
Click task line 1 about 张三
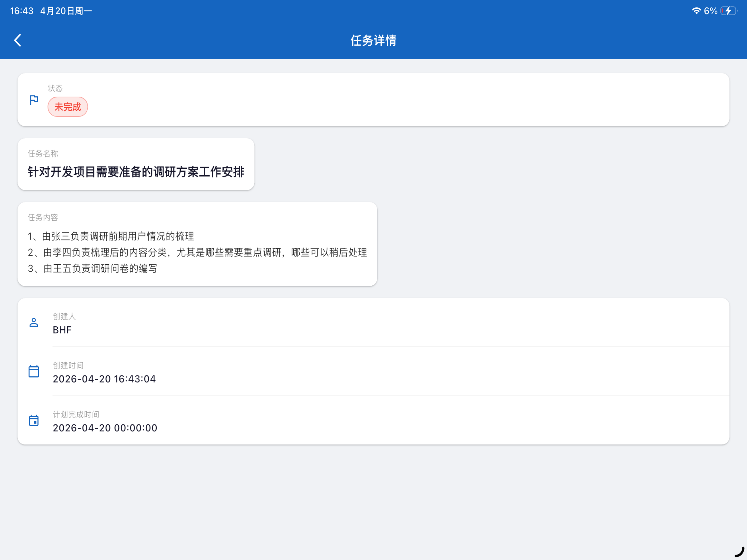click(x=111, y=236)
